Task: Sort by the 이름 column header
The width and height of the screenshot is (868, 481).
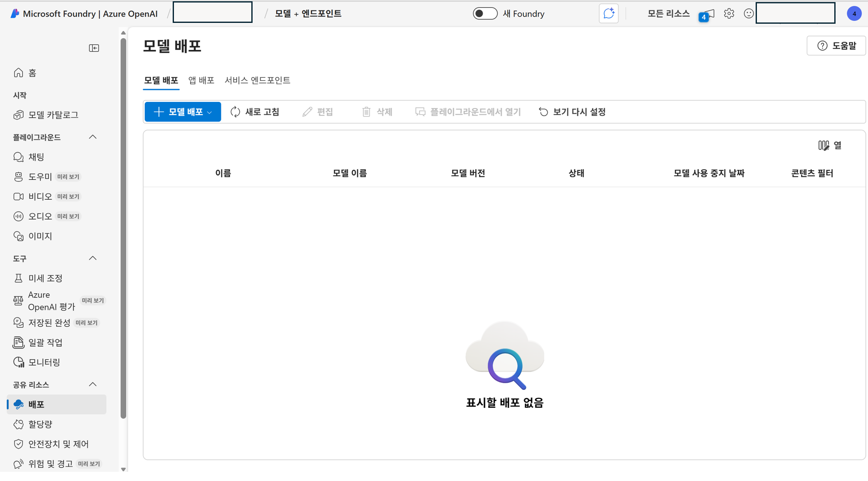Action: tap(223, 173)
